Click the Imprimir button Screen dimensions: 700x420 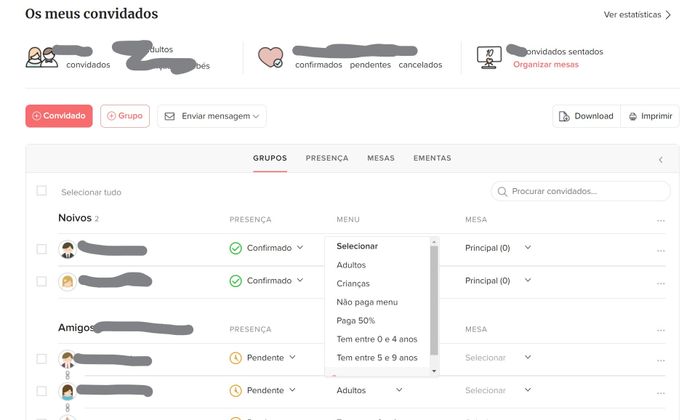click(x=650, y=116)
